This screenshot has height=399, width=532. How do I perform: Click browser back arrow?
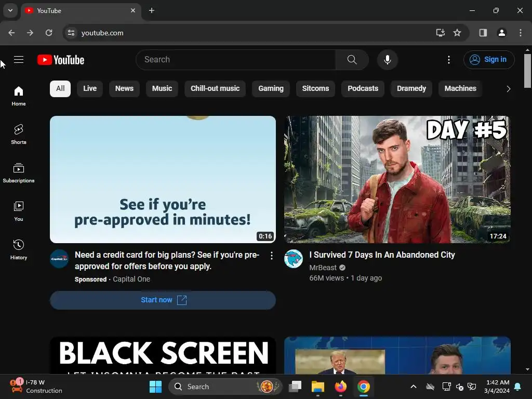[x=11, y=33]
